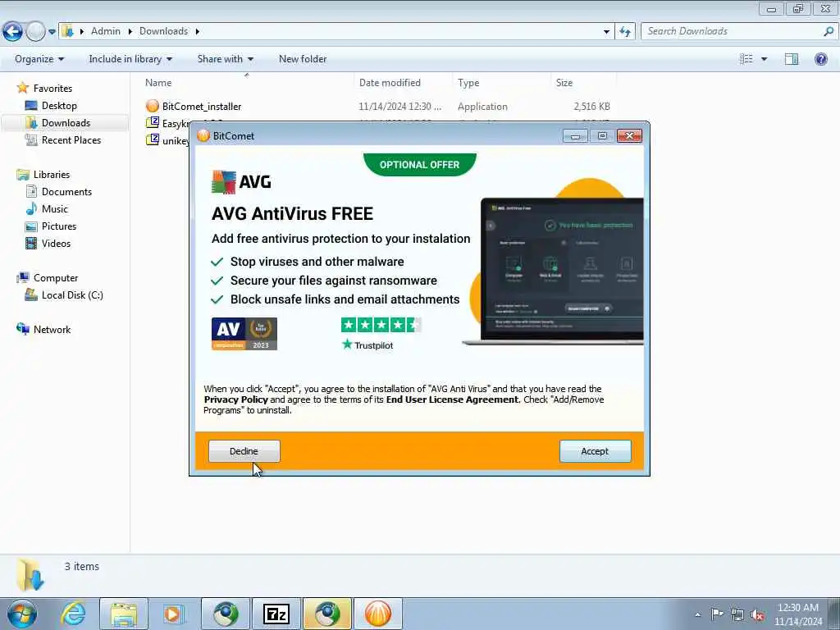840x630 pixels.
Task: Click the network tray icon
Action: point(737,614)
